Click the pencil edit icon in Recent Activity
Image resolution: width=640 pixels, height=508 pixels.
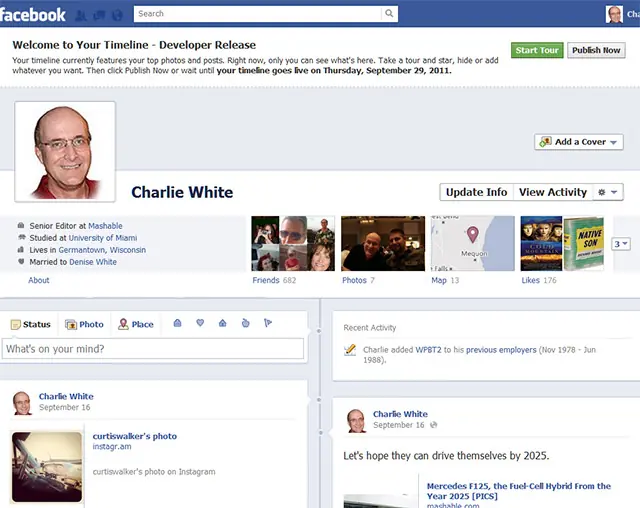(350, 350)
